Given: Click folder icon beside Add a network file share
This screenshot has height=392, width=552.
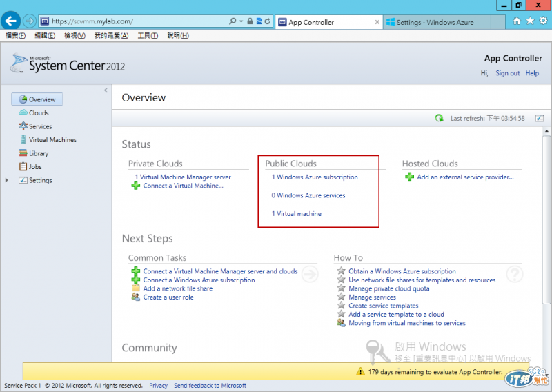Looking at the screenshot, I should (x=135, y=288).
